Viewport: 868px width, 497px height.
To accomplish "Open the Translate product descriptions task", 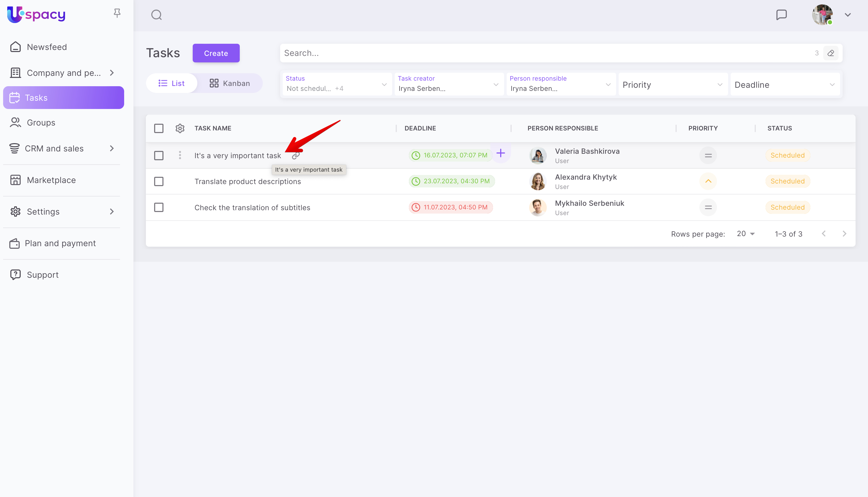I will (248, 182).
